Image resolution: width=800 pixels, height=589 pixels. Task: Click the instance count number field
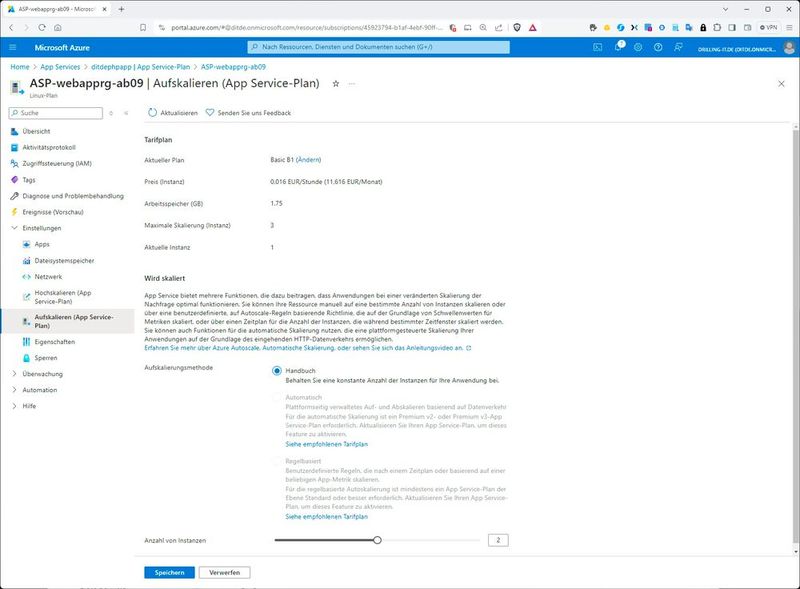[498, 540]
